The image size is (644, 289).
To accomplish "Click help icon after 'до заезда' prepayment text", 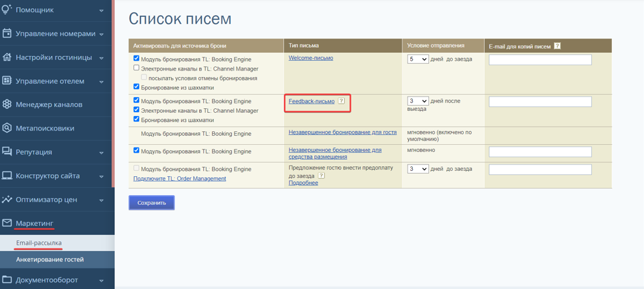I will click(321, 175).
